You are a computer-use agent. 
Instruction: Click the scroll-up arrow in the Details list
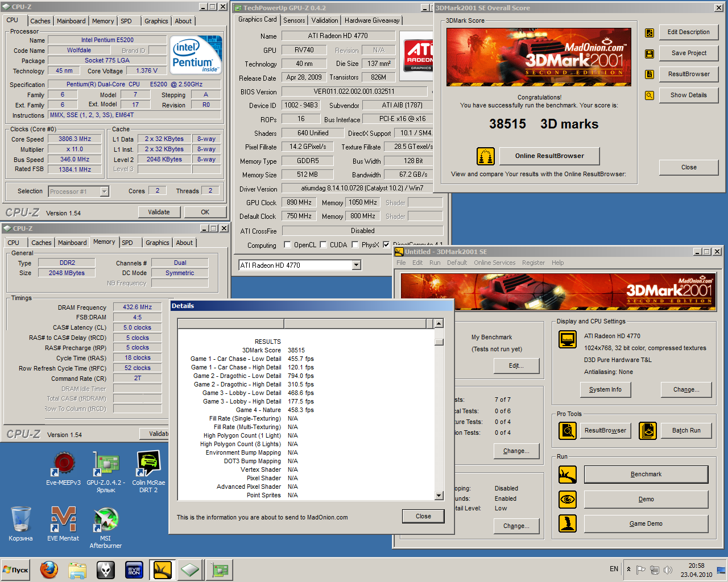(439, 323)
